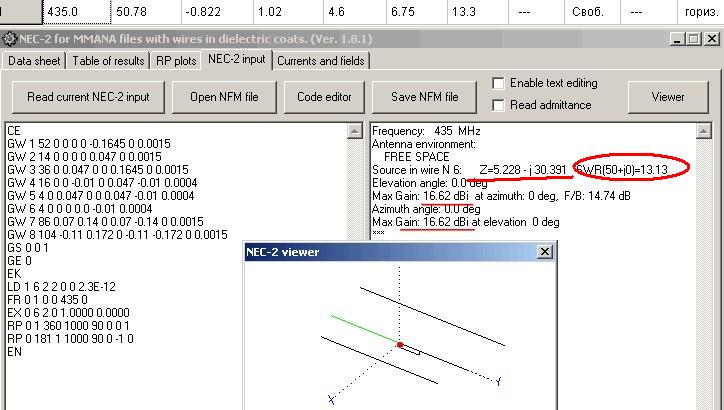724x410 pixels.
Task: Maximize the NEC-2 for MMANA window
Action: click(x=694, y=39)
